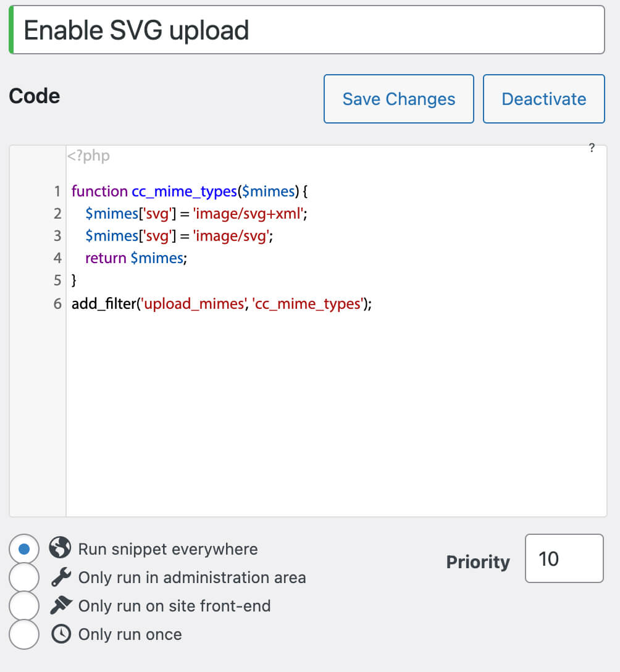Click the clock icon for run once

tap(61, 634)
